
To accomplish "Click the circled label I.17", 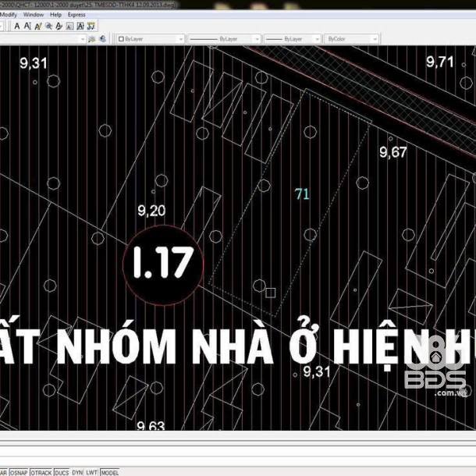I will (163, 265).
